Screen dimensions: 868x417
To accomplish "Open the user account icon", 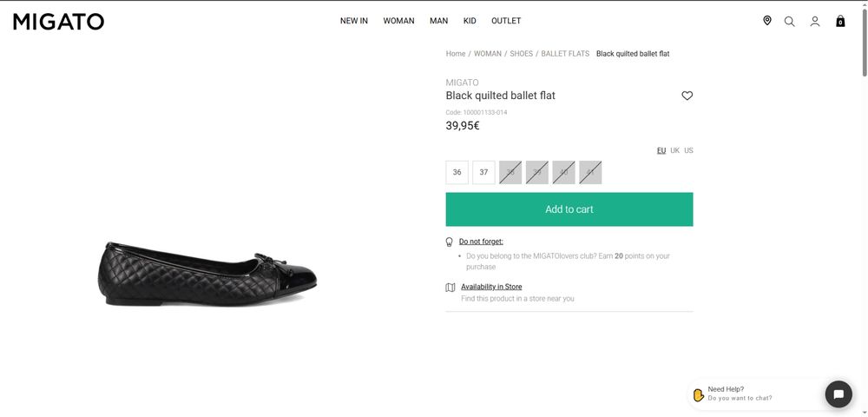I will pyautogui.click(x=815, y=22).
